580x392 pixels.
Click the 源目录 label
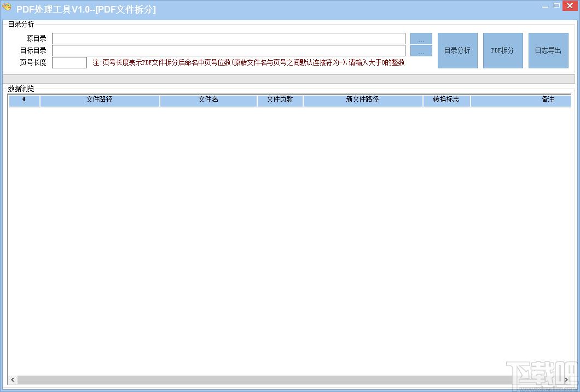tap(36, 38)
